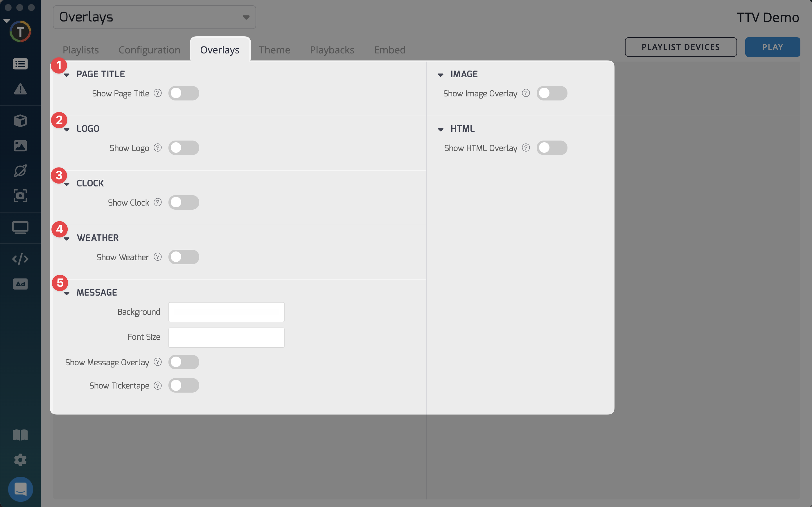Image resolution: width=812 pixels, height=507 pixels.
Task: Open the settings gear in sidebar
Action: point(20,460)
